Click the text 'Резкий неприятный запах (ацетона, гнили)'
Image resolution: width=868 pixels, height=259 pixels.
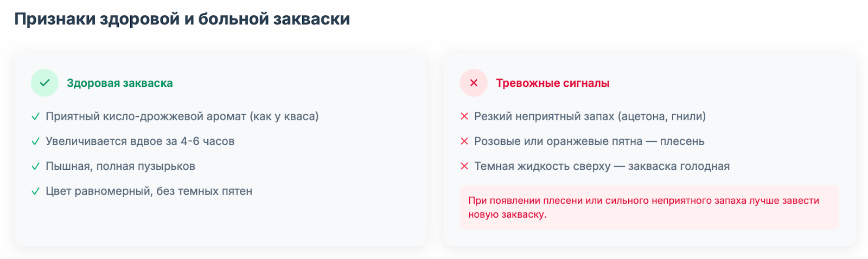coord(590,116)
